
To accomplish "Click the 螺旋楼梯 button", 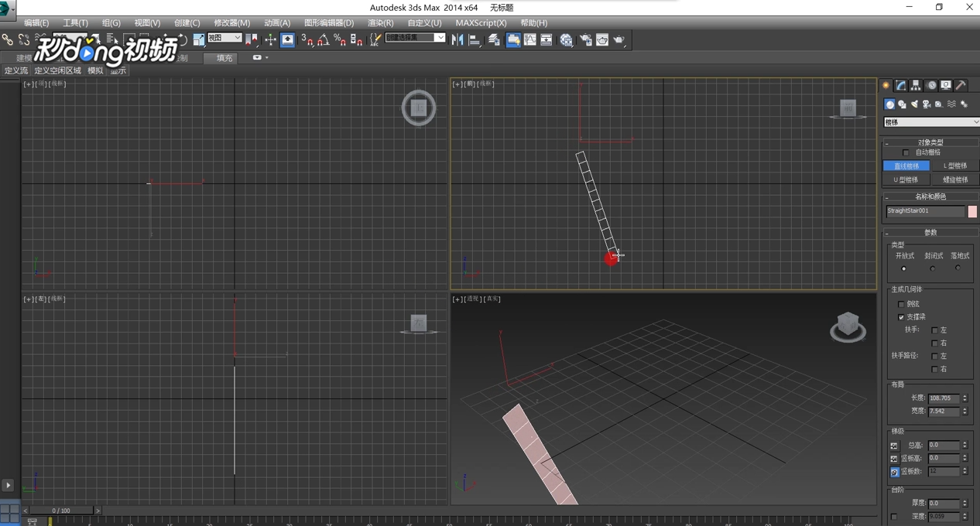I will tap(955, 179).
